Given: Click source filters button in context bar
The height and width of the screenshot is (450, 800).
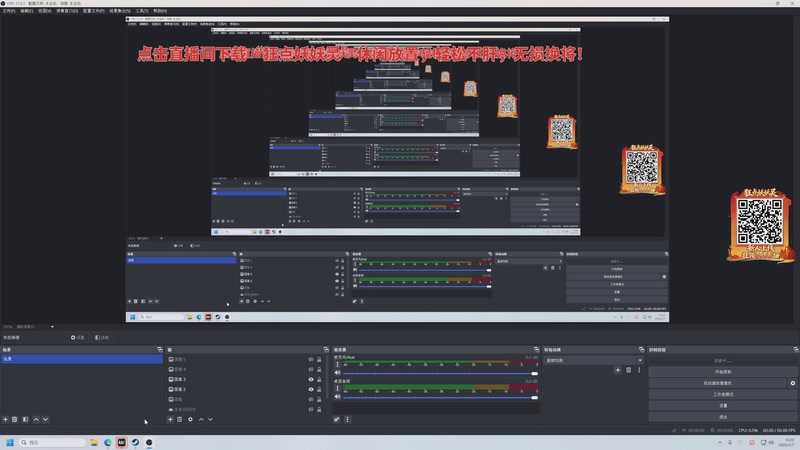Looking at the screenshot, I should (102, 337).
